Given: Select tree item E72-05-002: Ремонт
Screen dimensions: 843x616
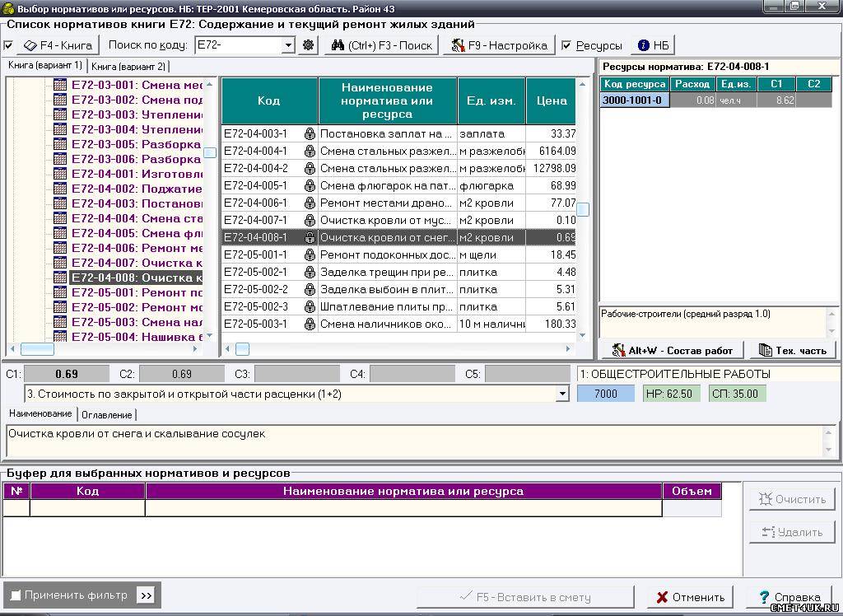Looking at the screenshot, I should coord(137,307).
